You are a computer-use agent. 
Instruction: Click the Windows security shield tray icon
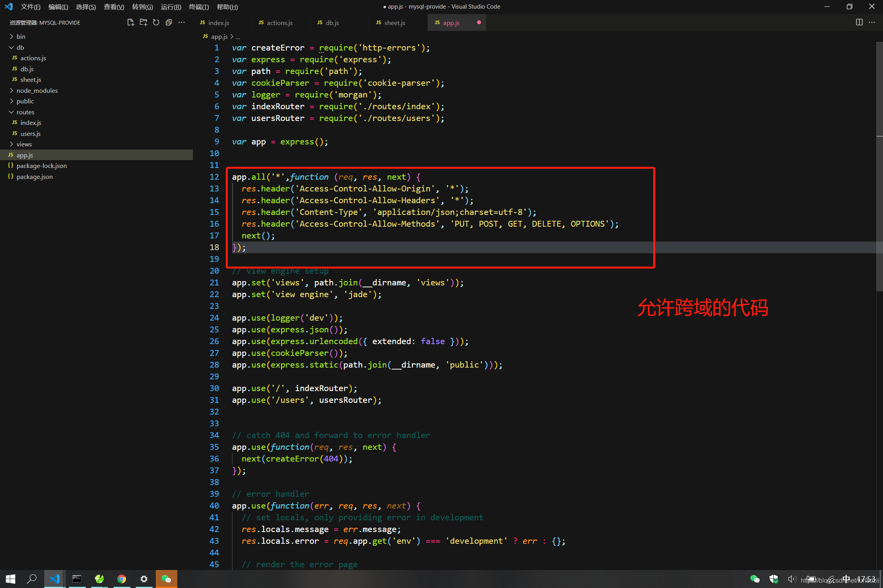coord(773,579)
